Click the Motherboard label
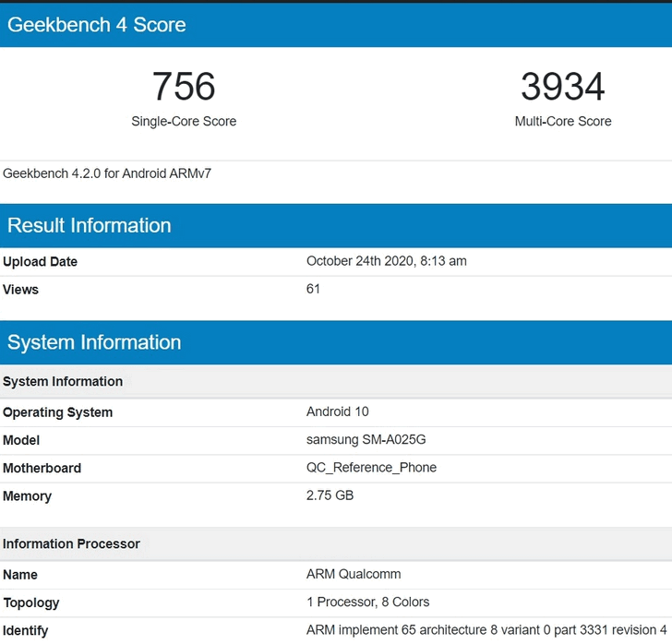This screenshot has width=672, height=644. [42, 468]
